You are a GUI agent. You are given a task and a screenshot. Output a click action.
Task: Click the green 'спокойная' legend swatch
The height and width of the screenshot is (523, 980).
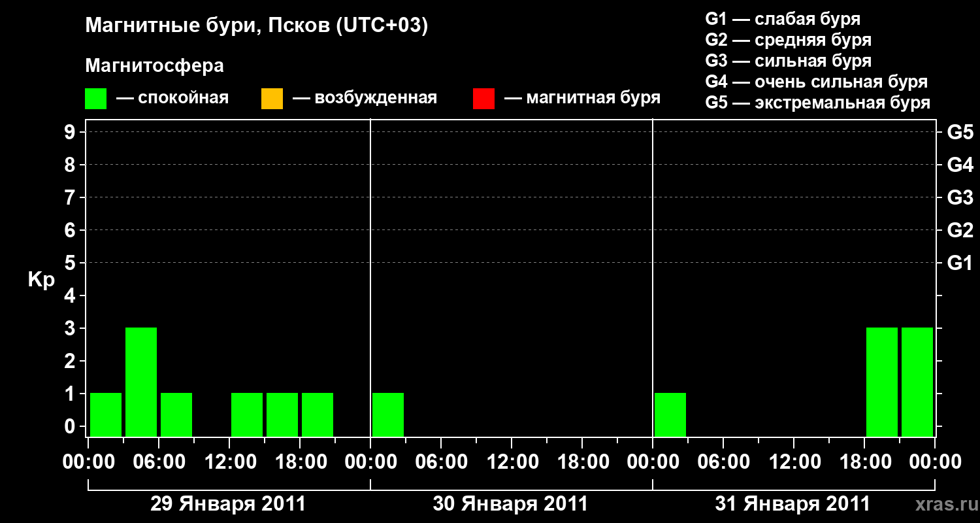click(95, 99)
